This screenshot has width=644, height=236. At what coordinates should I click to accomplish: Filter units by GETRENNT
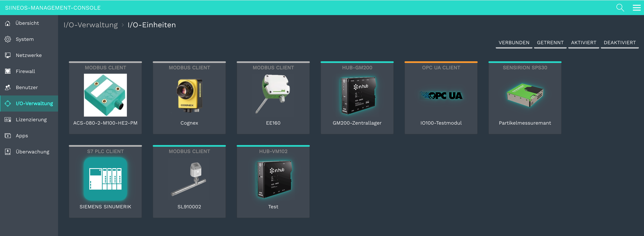pyautogui.click(x=550, y=43)
